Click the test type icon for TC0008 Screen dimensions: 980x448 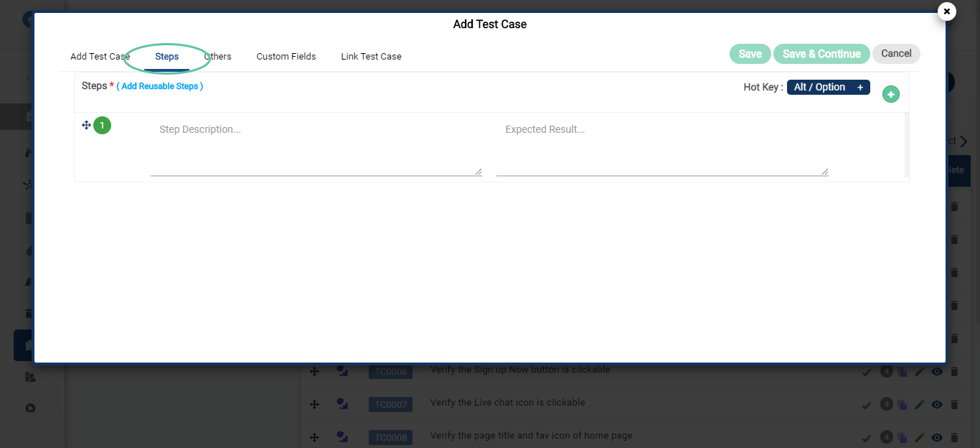point(342,437)
